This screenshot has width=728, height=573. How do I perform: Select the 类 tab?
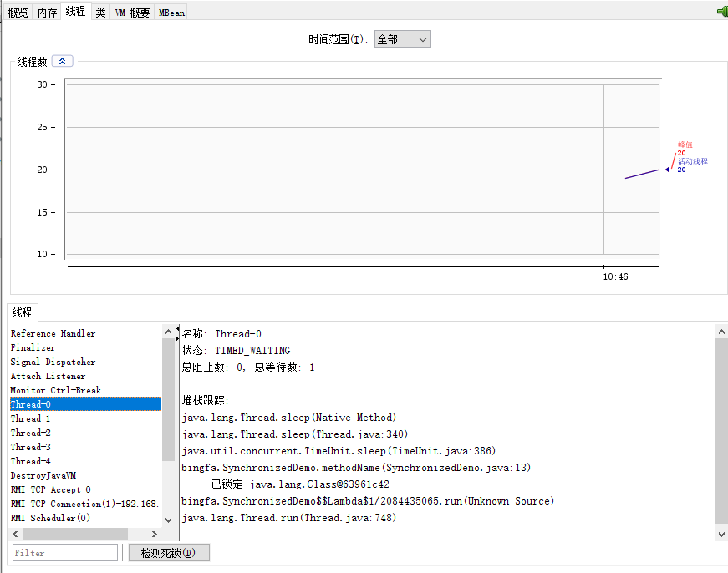pyautogui.click(x=99, y=11)
